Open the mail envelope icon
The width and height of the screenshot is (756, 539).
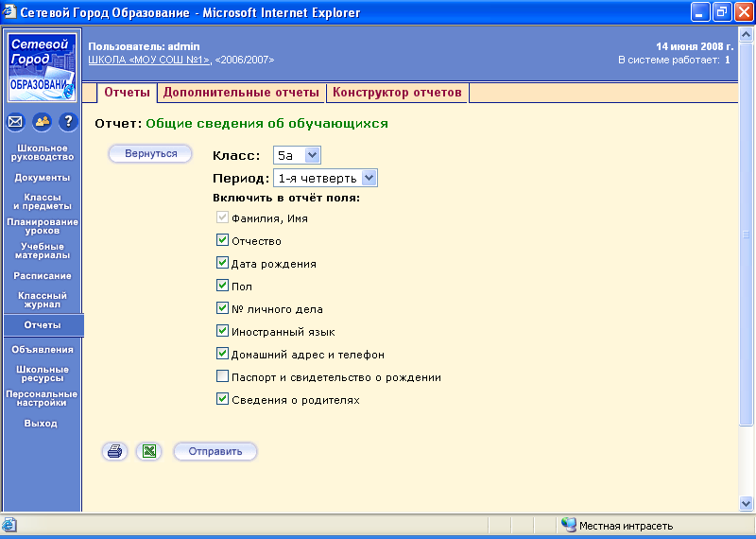coord(15,122)
